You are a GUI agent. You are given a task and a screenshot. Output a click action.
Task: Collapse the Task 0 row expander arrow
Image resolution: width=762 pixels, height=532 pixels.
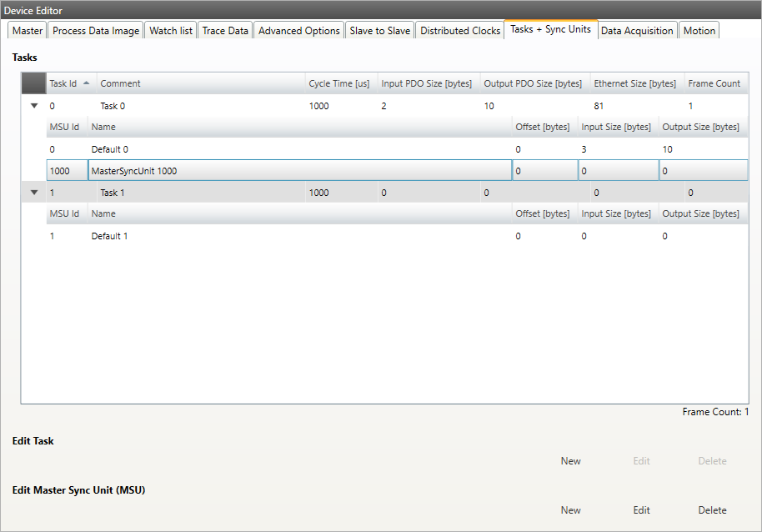tap(34, 107)
